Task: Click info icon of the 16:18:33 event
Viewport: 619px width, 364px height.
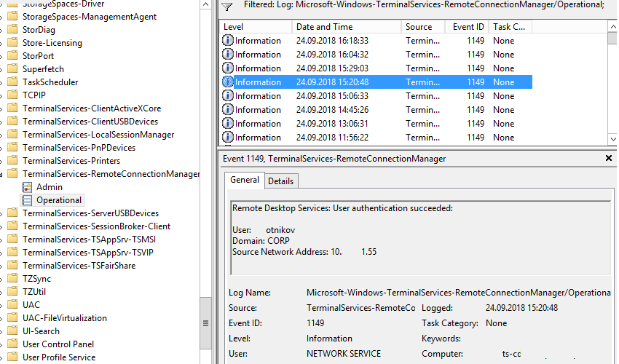Action: pyautogui.click(x=228, y=41)
